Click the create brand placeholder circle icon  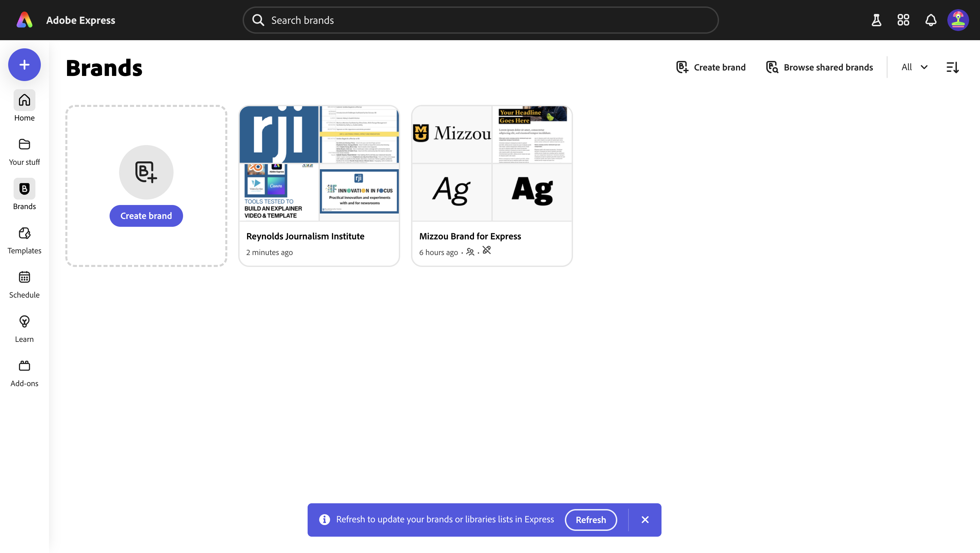(146, 172)
